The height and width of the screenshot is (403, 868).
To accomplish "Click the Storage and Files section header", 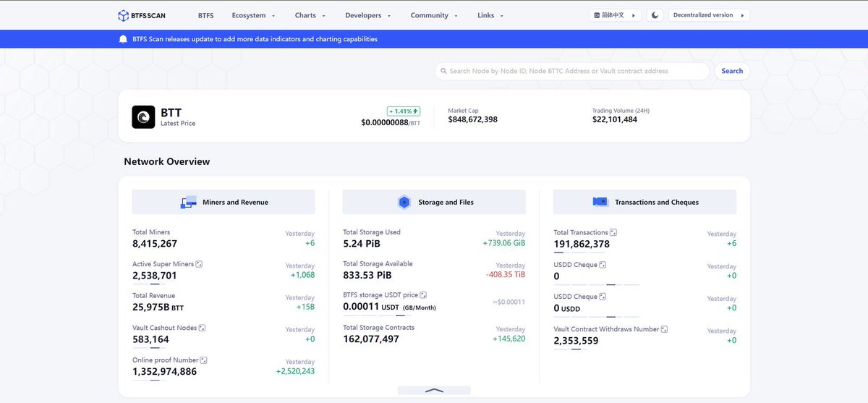I will click(x=434, y=202).
